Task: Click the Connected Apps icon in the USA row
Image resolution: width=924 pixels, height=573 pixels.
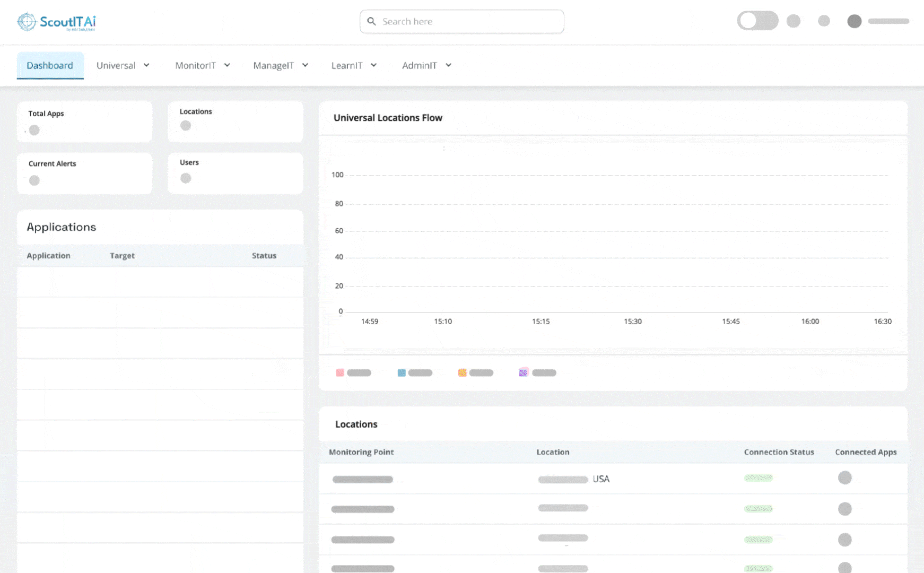Action: [x=845, y=478]
